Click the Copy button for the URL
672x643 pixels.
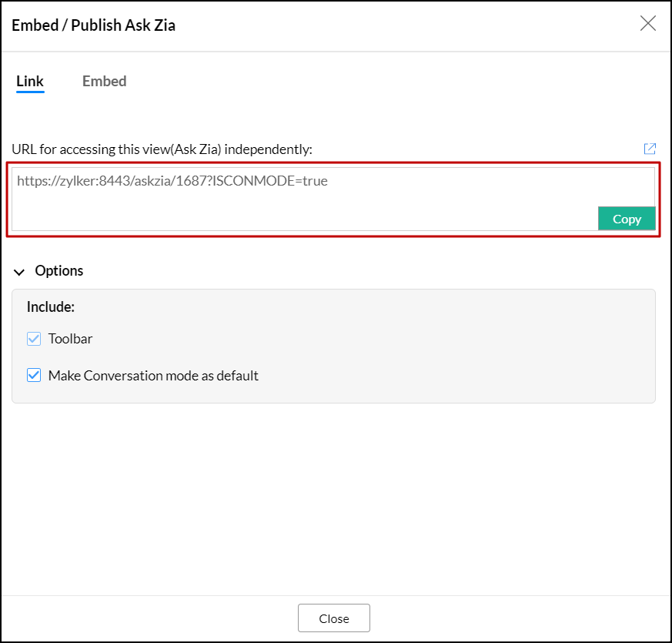click(x=627, y=219)
